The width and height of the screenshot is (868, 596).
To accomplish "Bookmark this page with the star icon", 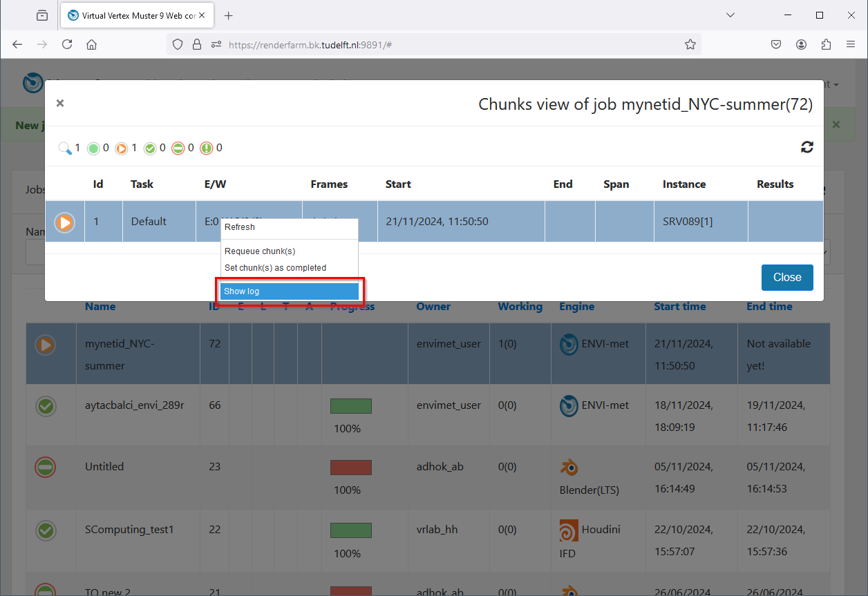I will point(690,44).
